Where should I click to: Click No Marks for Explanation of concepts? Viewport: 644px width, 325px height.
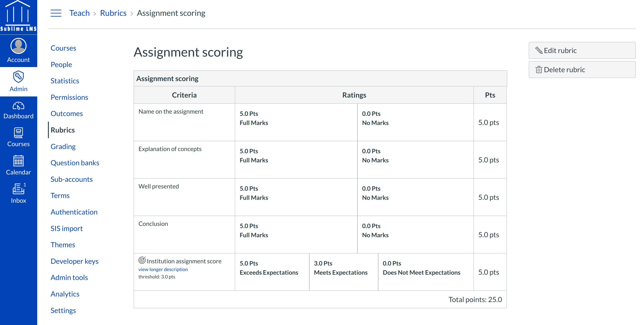coord(375,160)
